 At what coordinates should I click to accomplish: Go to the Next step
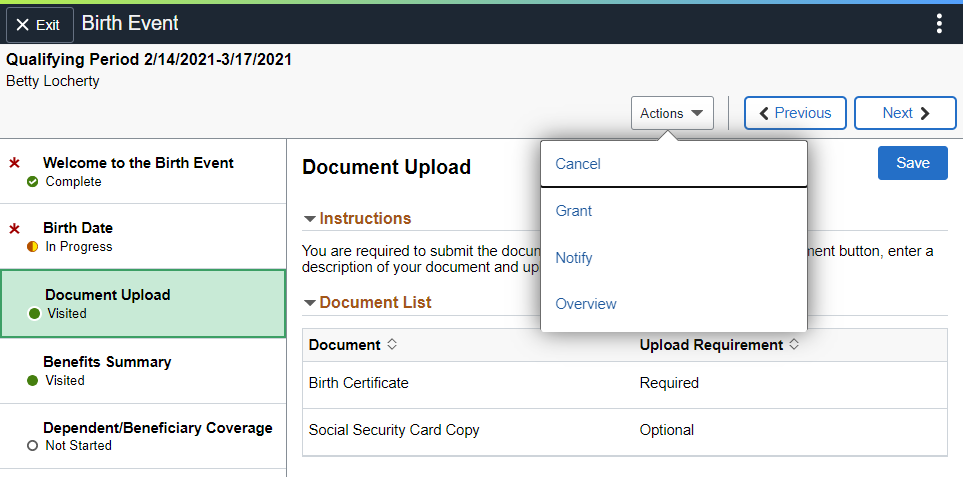[905, 113]
